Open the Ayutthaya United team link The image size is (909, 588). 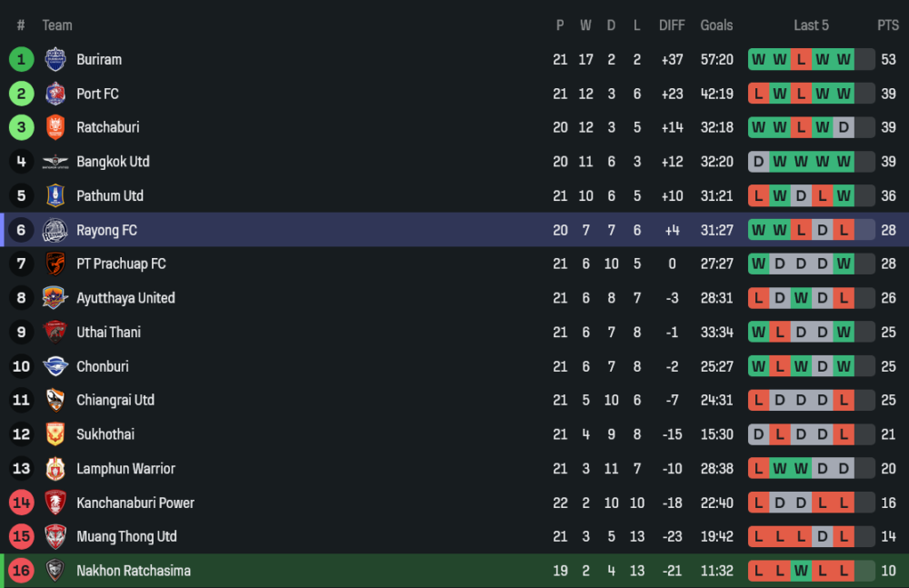125,298
